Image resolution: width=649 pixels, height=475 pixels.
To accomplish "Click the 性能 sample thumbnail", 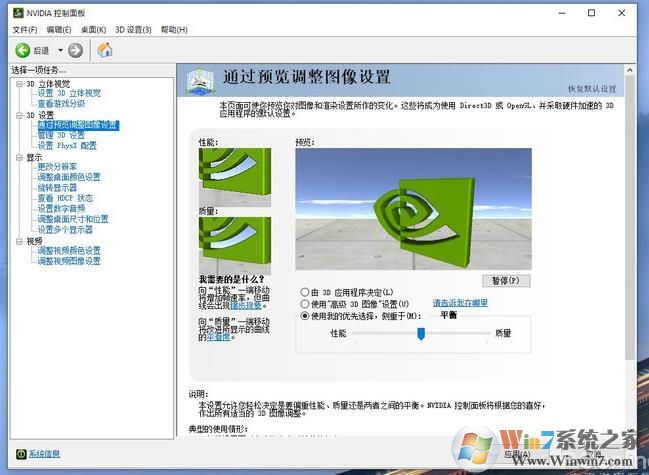I will 235,177.
